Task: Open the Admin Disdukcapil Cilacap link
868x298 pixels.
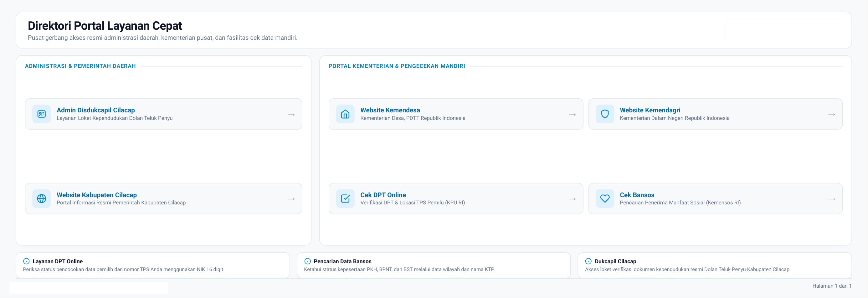Action: (163, 114)
